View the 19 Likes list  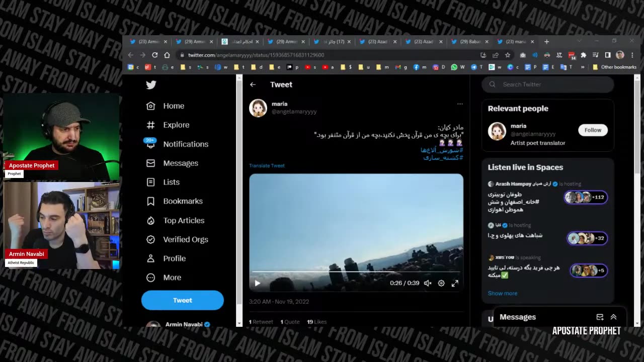click(x=317, y=322)
